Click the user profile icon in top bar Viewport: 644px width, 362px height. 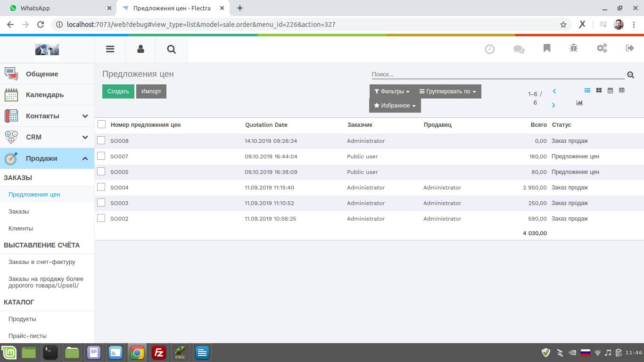[x=140, y=49]
